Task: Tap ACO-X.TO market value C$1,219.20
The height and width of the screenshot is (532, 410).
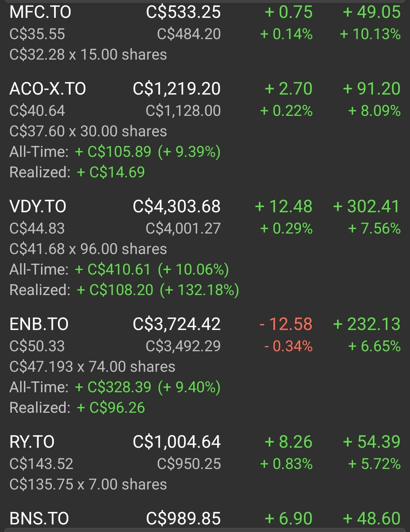Action: click(177, 89)
